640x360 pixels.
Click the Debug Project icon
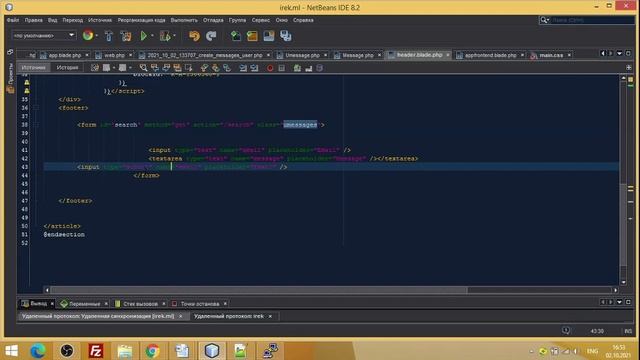pyautogui.click(x=165, y=36)
